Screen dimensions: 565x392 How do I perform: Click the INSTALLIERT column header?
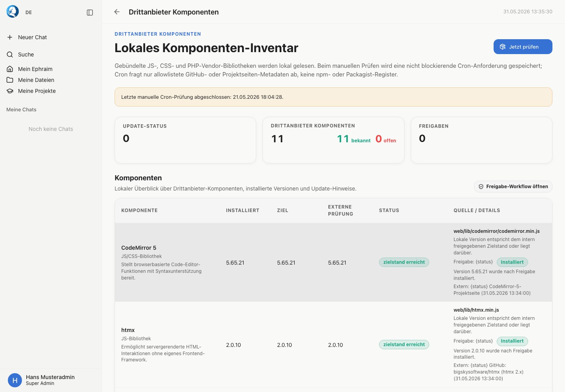[x=242, y=211]
